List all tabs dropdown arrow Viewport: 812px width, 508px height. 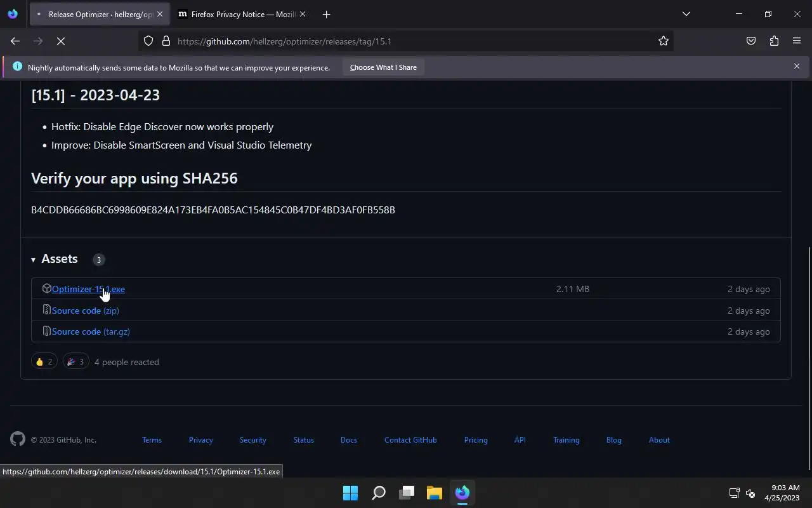coord(686,14)
